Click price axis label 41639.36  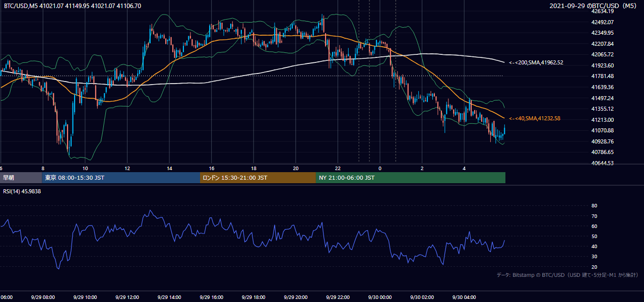click(x=602, y=87)
